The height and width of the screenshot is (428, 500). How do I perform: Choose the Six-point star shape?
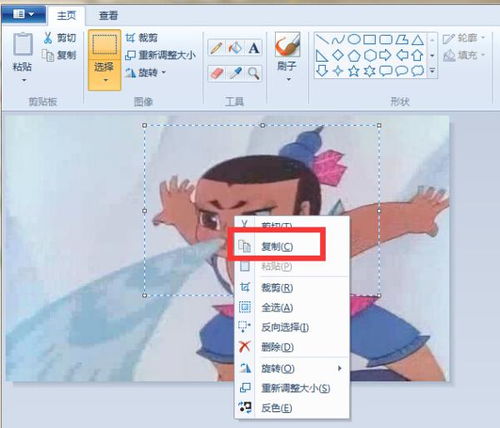point(370,71)
